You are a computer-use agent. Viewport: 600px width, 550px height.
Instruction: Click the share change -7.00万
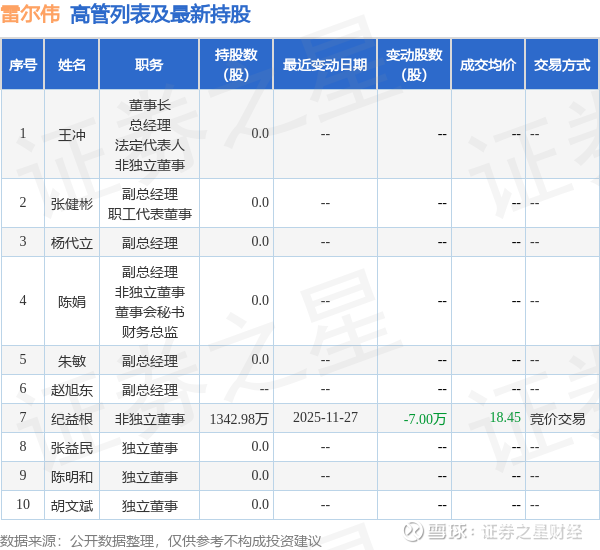click(x=425, y=419)
